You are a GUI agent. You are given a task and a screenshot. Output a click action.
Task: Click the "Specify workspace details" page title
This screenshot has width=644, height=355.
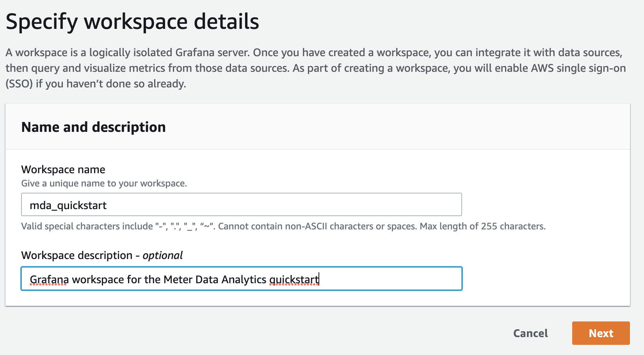(132, 21)
